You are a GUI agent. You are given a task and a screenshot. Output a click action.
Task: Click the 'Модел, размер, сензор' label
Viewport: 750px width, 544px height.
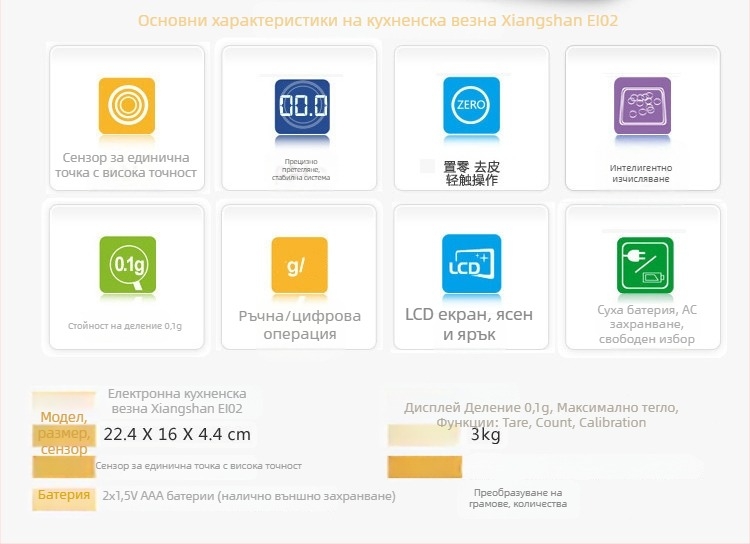(64, 433)
